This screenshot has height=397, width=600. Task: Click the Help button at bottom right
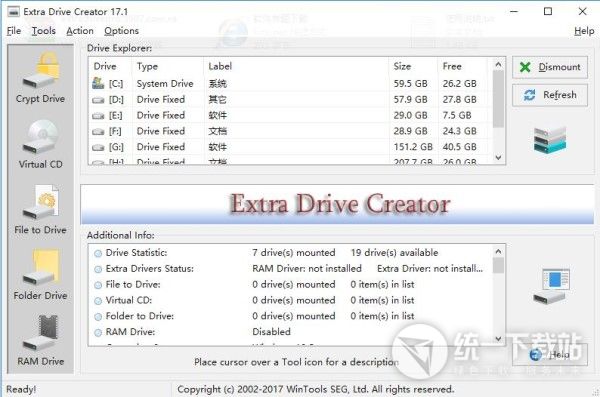550,355
